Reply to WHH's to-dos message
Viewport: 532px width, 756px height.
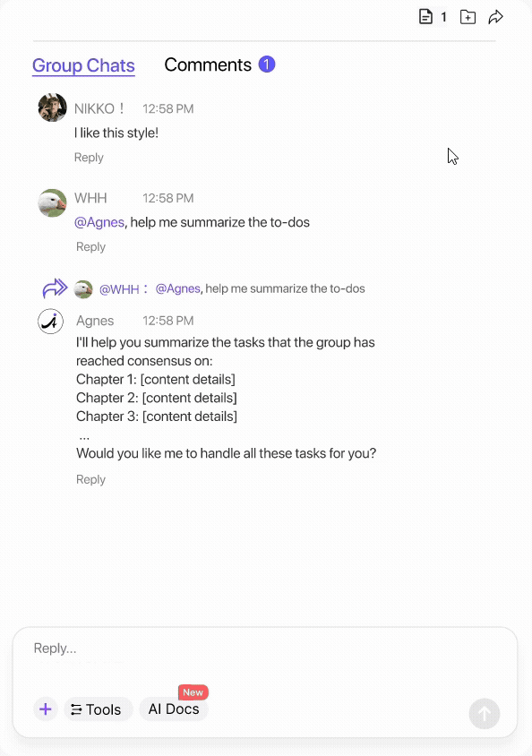click(90, 247)
